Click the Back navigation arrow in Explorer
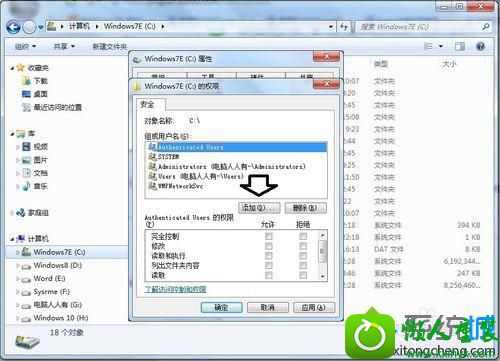Image resolution: width=500 pixels, height=361 pixels. [13, 27]
